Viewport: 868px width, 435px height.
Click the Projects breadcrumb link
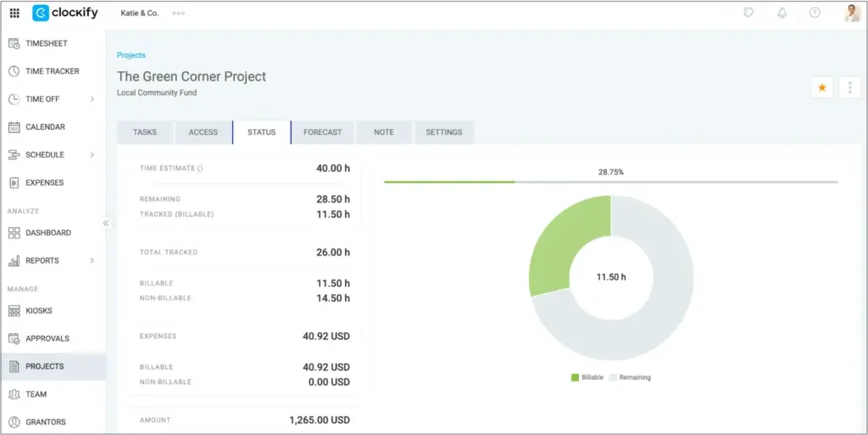point(131,55)
